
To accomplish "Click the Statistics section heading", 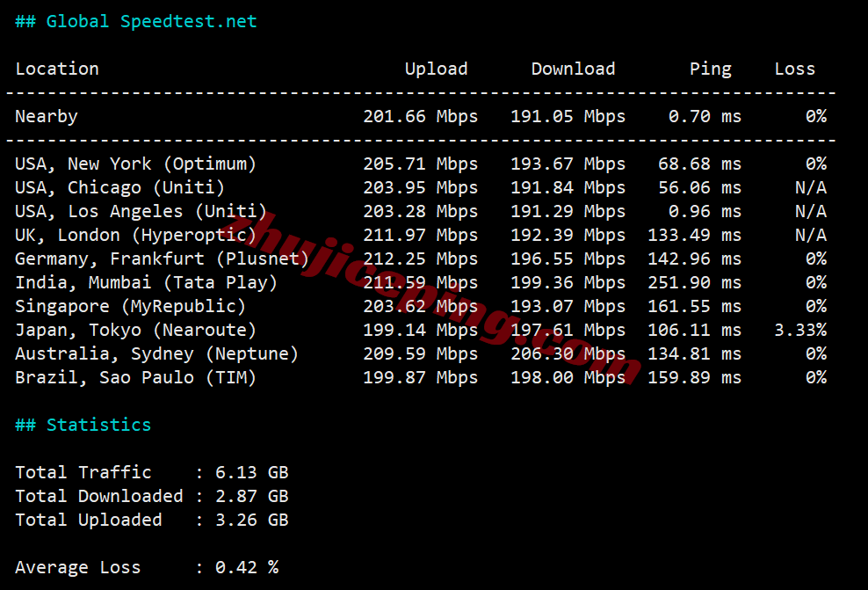I will 83,425.
